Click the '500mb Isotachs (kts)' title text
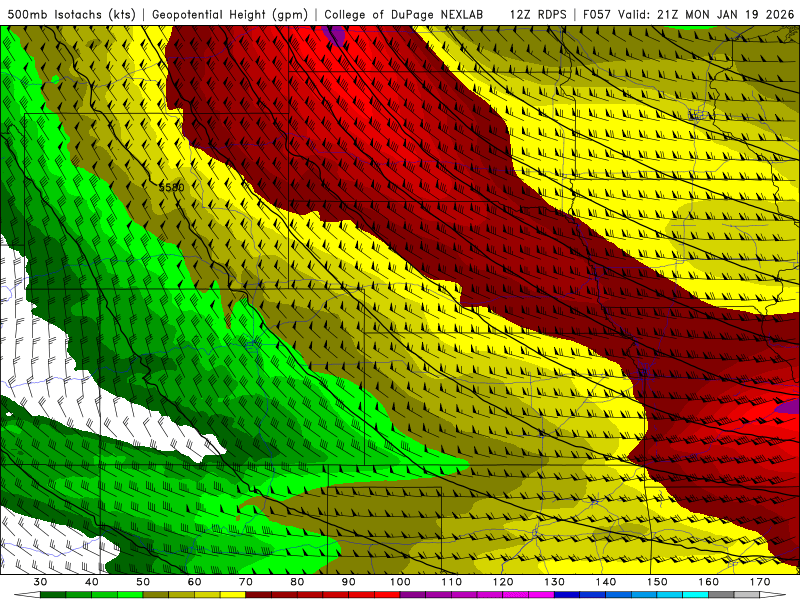 coord(72,15)
